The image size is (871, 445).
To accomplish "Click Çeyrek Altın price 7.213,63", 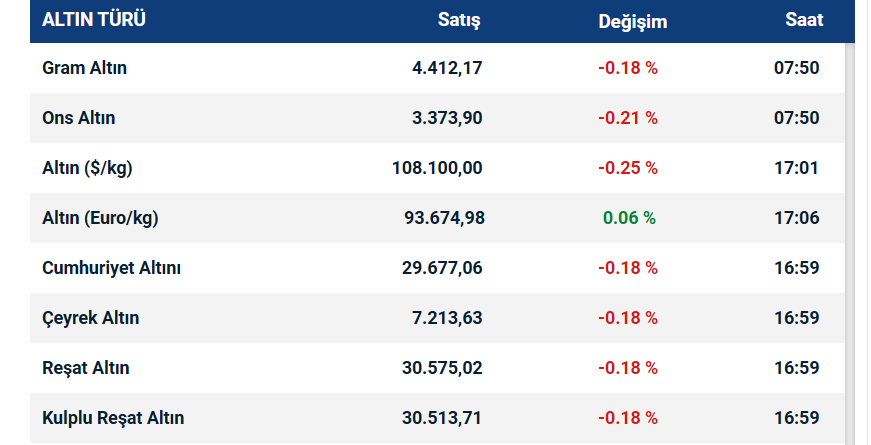I will pos(447,318).
